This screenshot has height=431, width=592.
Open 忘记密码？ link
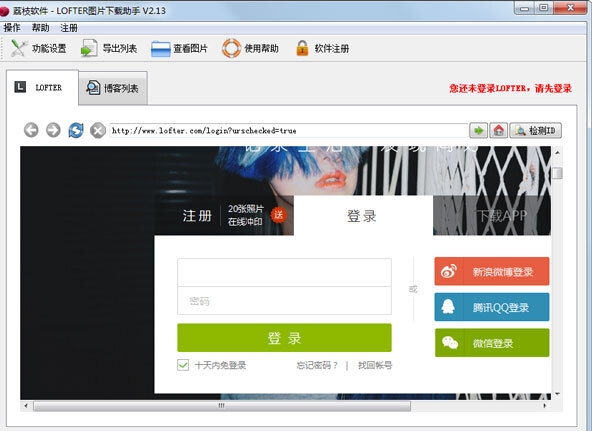point(317,365)
